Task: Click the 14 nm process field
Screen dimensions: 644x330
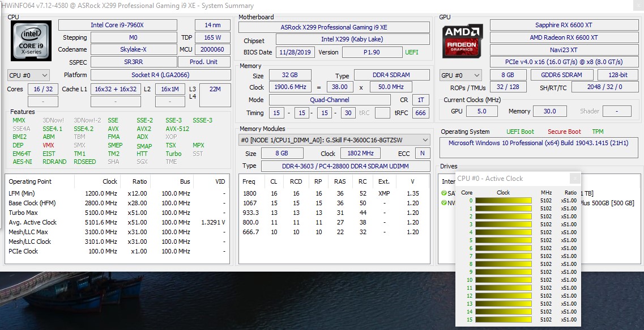Action: tap(213, 25)
